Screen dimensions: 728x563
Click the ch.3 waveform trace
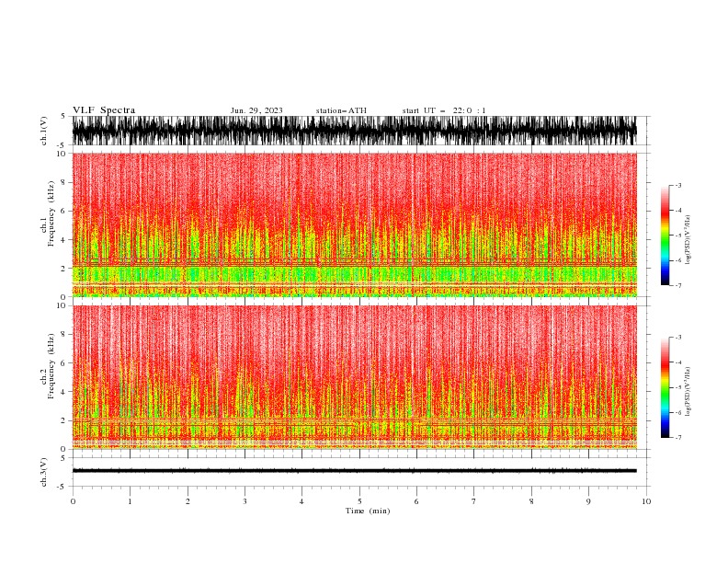[x=354, y=471]
